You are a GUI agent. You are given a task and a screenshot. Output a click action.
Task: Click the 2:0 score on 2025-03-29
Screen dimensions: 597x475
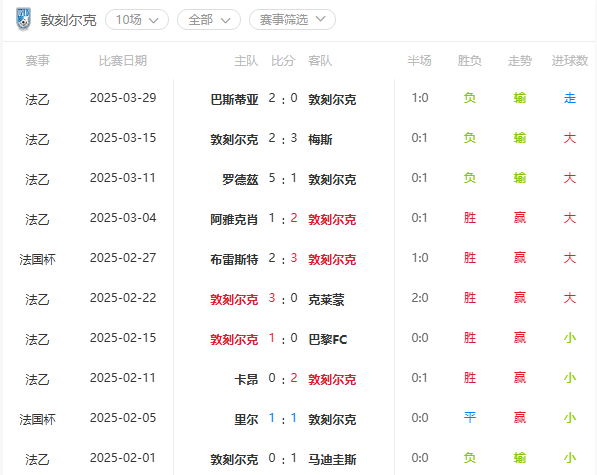(x=283, y=99)
